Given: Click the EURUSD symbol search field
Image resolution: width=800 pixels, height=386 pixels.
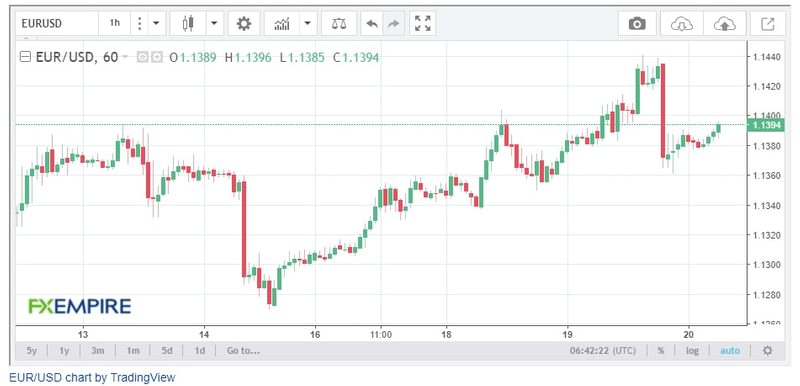Looking at the screenshot, I should 57,23.
